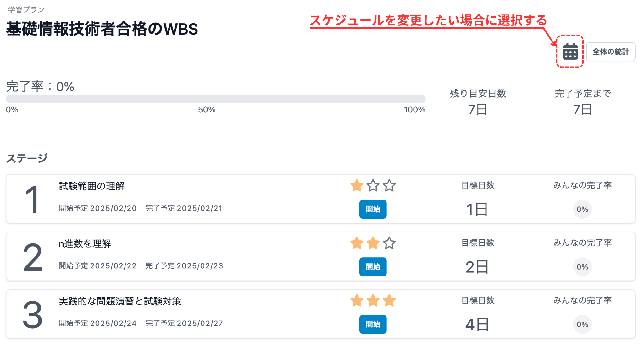Click the second star of n進数を理解
Image resolution: width=644 pixels, height=350 pixels.
(x=373, y=243)
